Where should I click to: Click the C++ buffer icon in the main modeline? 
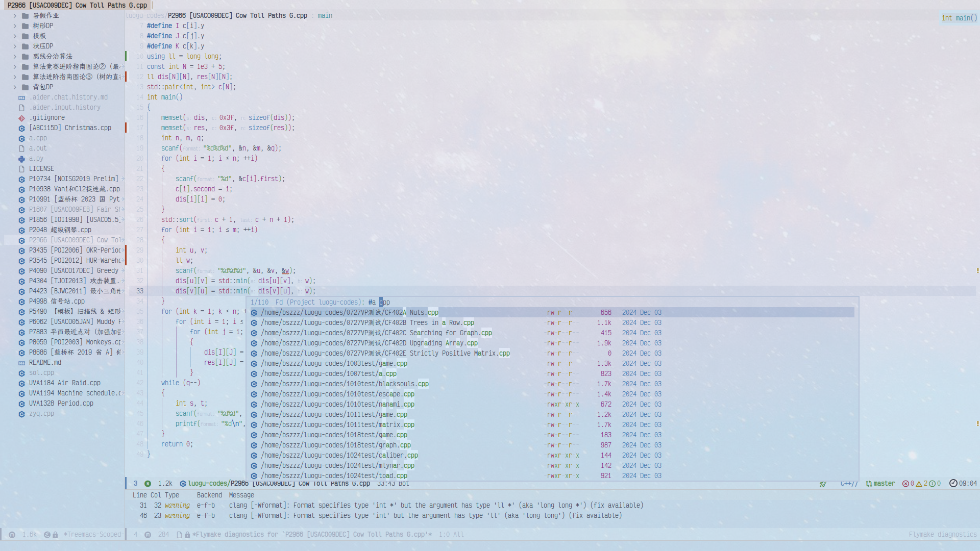[183, 484]
